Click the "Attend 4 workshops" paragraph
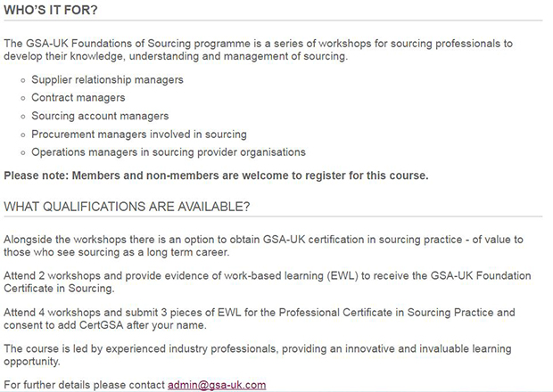This screenshot has height=392, width=553. tap(259, 318)
